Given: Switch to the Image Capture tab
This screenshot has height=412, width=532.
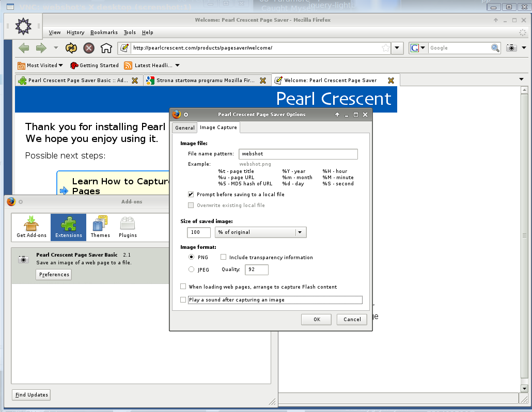Looking at the screenshot, I should [x=218, y=127].
